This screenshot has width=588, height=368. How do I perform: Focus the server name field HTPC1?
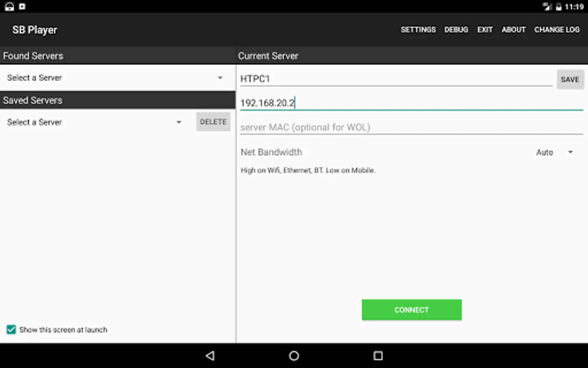pyautogui.click(x=396, y=79)
